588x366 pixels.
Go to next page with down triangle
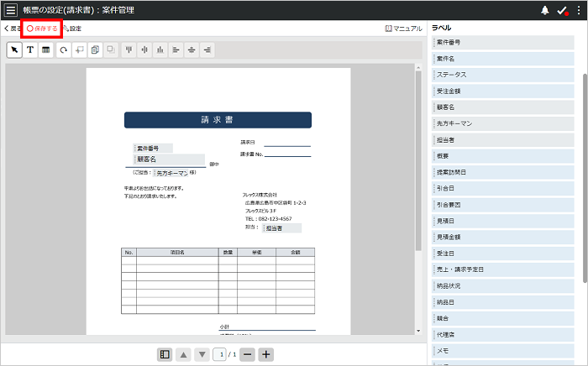point(202,354)
